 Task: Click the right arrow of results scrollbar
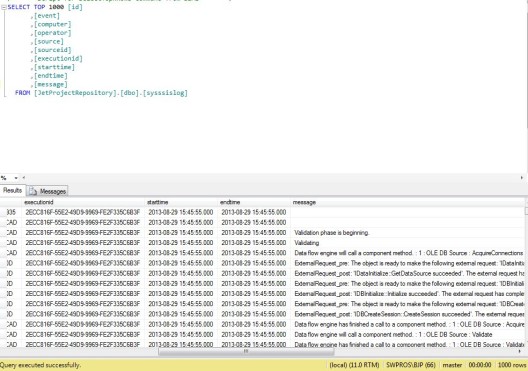click(519, 351)
